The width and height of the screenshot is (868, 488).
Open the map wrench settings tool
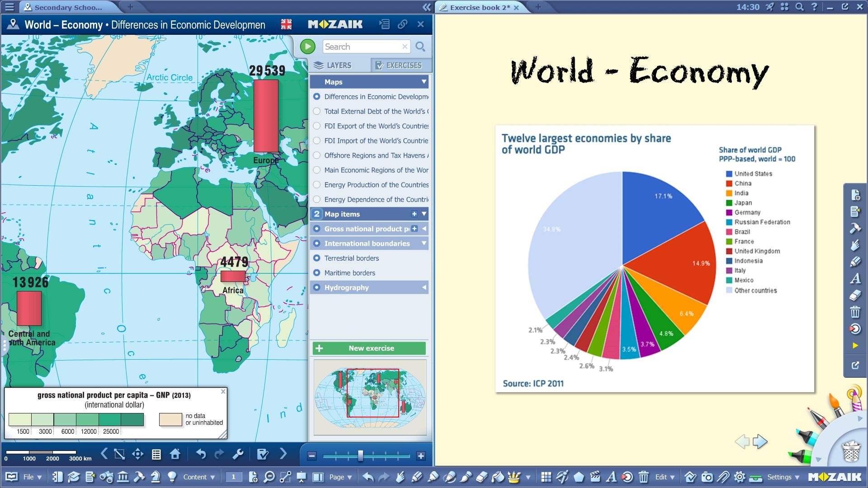point(238,454)
